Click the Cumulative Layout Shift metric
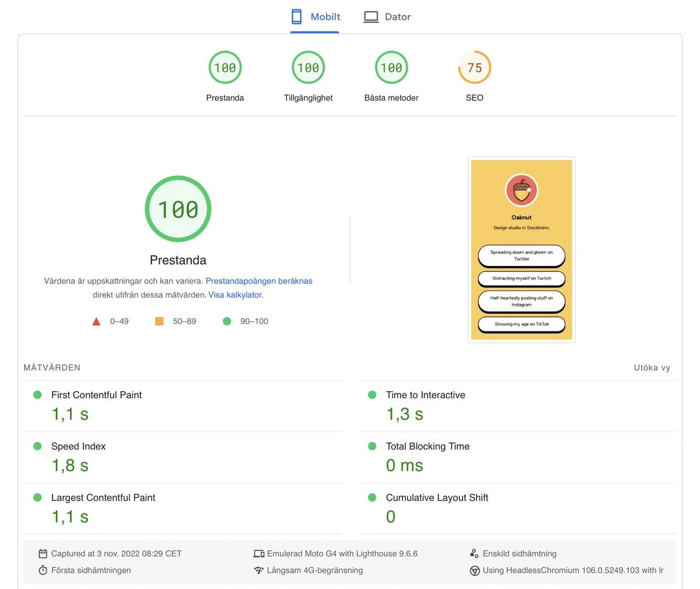This screenshot has height=589, width=700. [x=437, y=498]
